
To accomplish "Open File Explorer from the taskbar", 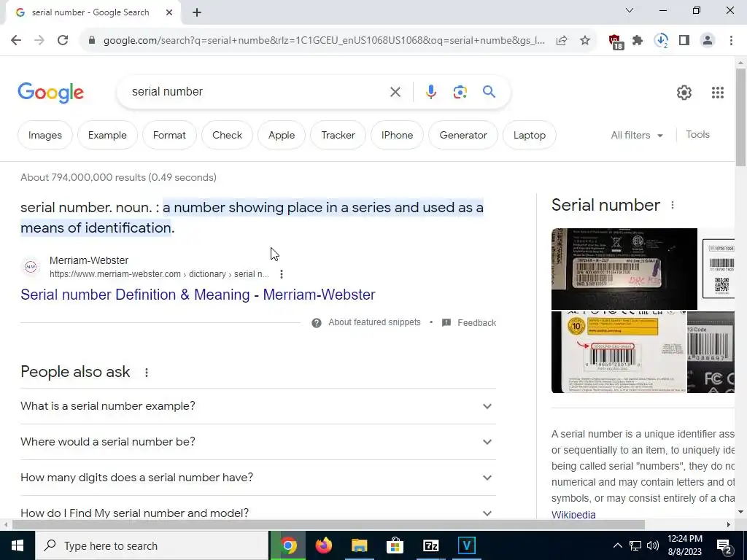I will coord(360,545).
